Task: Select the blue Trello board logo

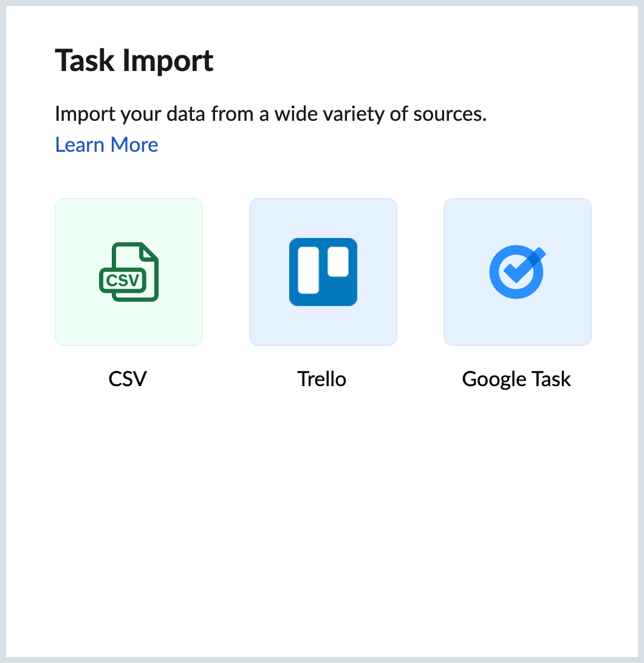Action: tap(323, 272)
